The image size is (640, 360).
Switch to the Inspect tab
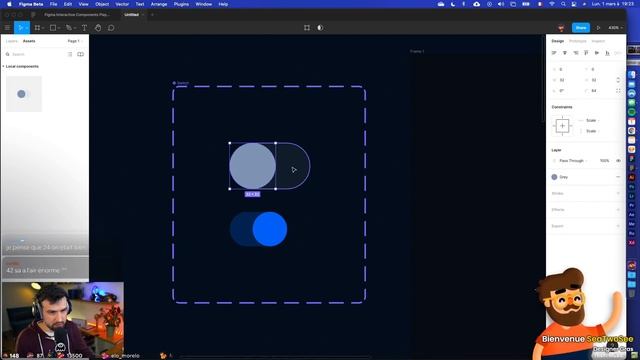[x=598, y=41]
